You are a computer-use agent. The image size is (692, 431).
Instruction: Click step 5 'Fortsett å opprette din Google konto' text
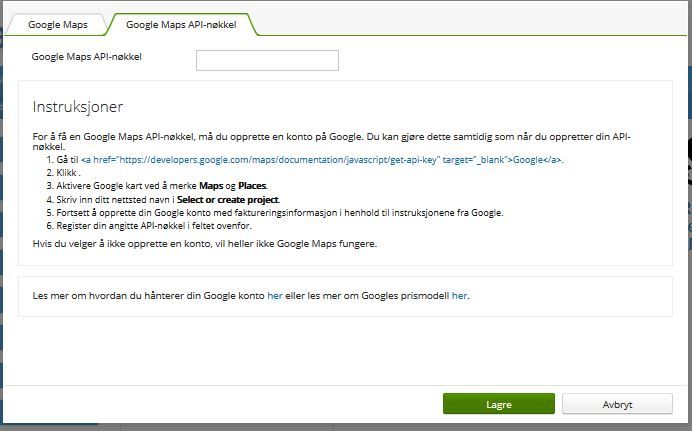[x=279, y=213]
